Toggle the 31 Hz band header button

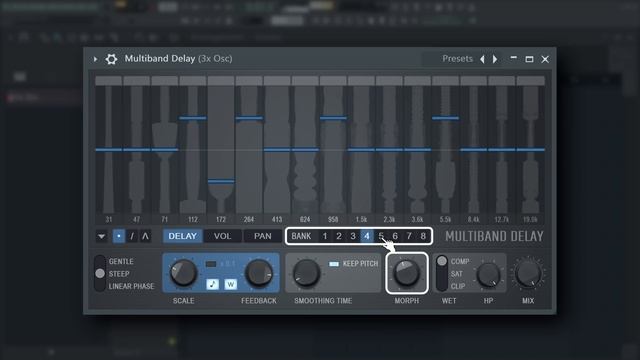109,80
